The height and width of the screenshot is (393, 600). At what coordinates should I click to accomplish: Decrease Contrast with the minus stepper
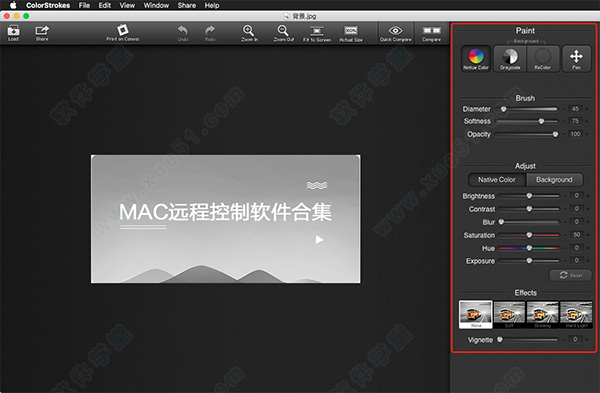click(x=565, y=209)
